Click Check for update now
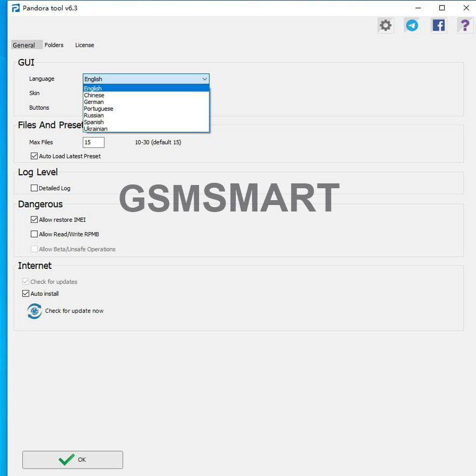 [74, 311]
